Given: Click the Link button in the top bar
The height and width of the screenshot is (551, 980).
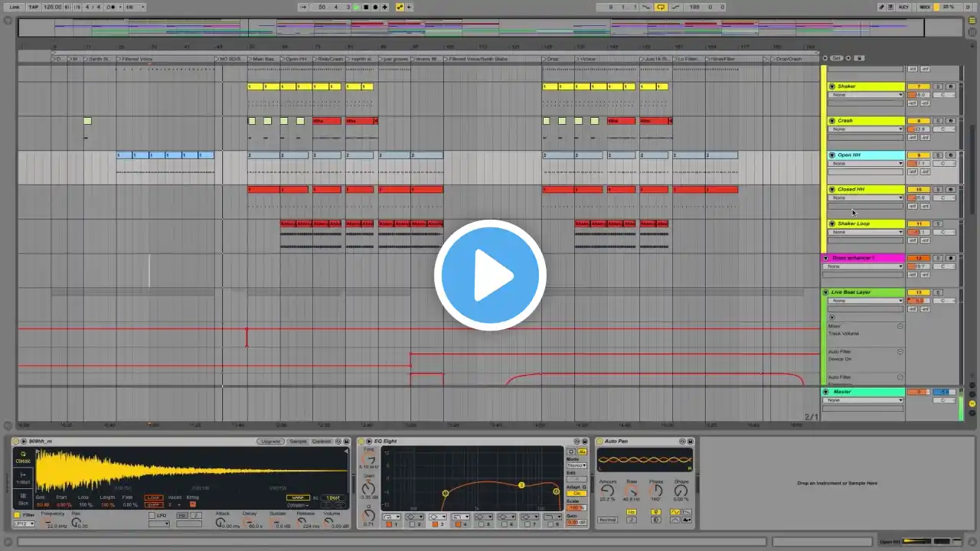Looking at the screenshot, I should (x=15, y=7).
